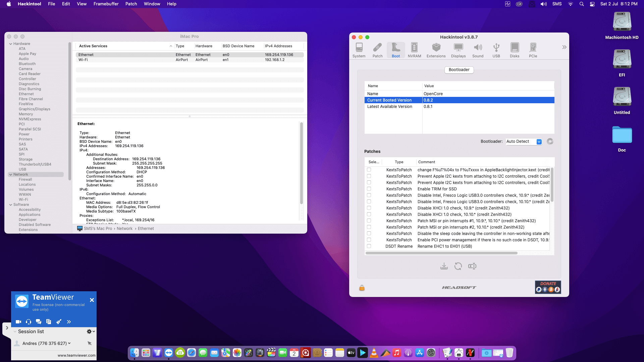This screenshot has height=362, width=644.
Task: Collapse the TeamViewer Session list
Action: [x=15, y=331]
